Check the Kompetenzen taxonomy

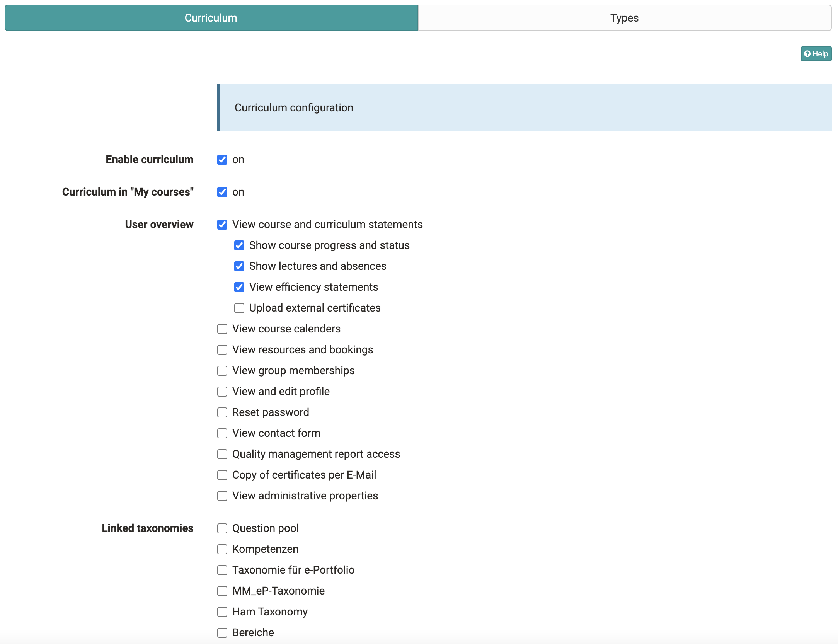(222, 549)
